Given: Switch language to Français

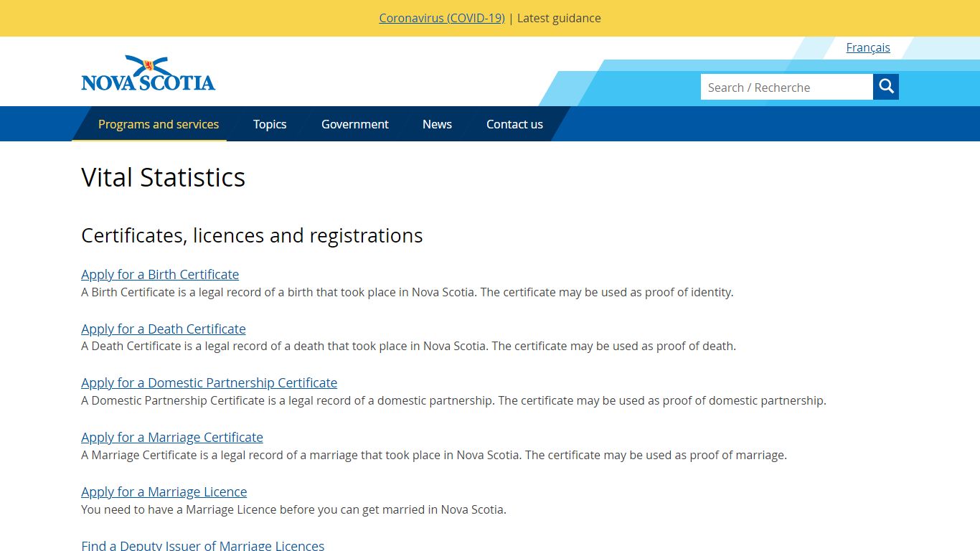Looking at the screenshot, I should (868, 47).
